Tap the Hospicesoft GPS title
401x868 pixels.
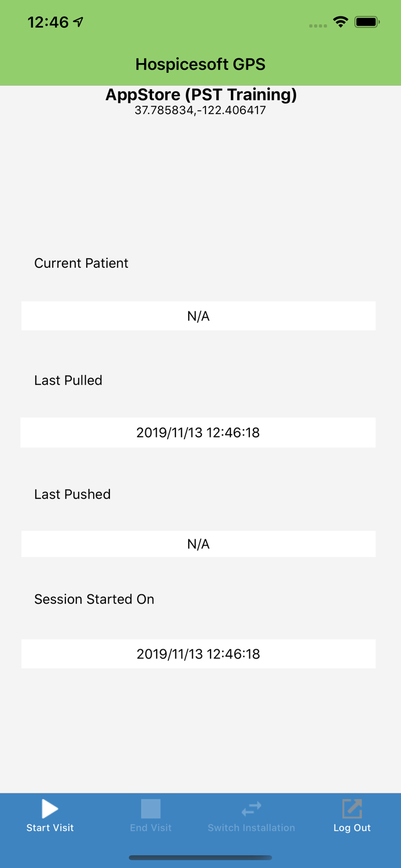tap(200, 64)
